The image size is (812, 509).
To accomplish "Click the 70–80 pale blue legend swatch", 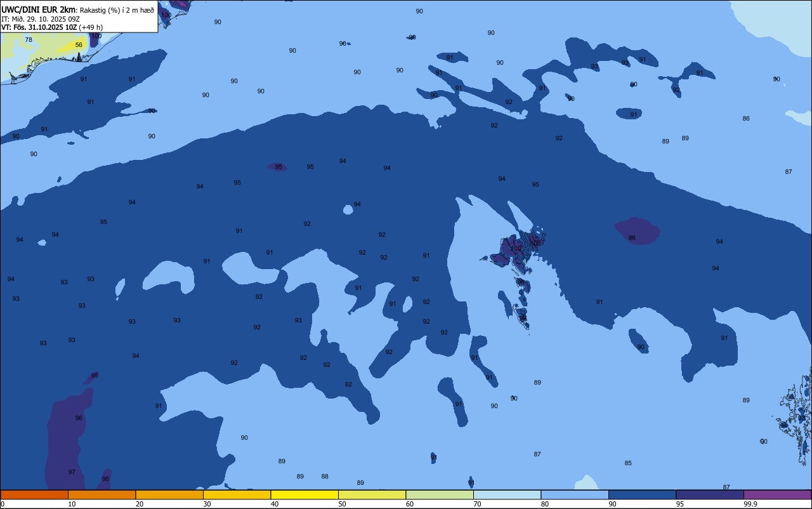I will click(x=507, y=494).
